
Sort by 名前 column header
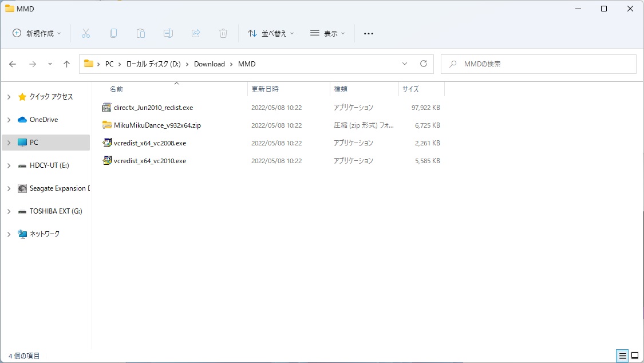pyautogui.click(x=116, y=89)
